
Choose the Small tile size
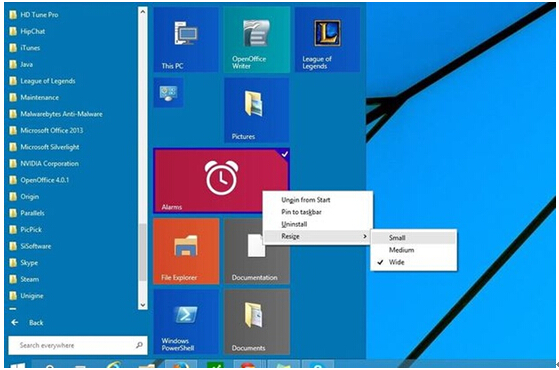coord(414,238)
